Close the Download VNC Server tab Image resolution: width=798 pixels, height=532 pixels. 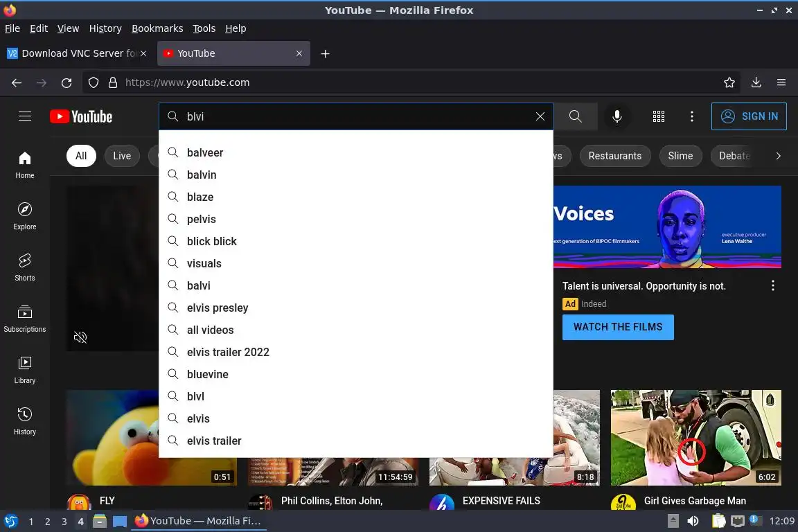[x=143, y=53]
